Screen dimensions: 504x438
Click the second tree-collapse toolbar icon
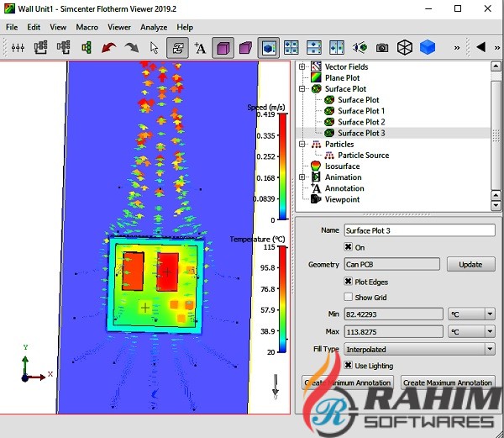[63, 48]
